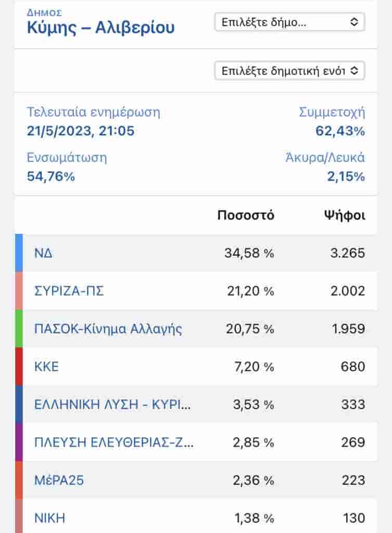Click the ΠΛΕΥΣΗ ΕΛΕΥΘΕΡΙΑΣ party link

(113, 442)
